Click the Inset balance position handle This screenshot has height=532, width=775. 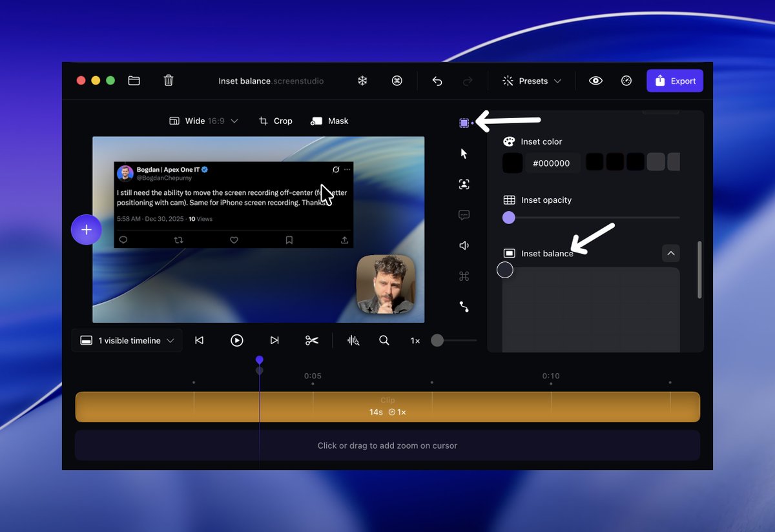click(x=505, y=270)
